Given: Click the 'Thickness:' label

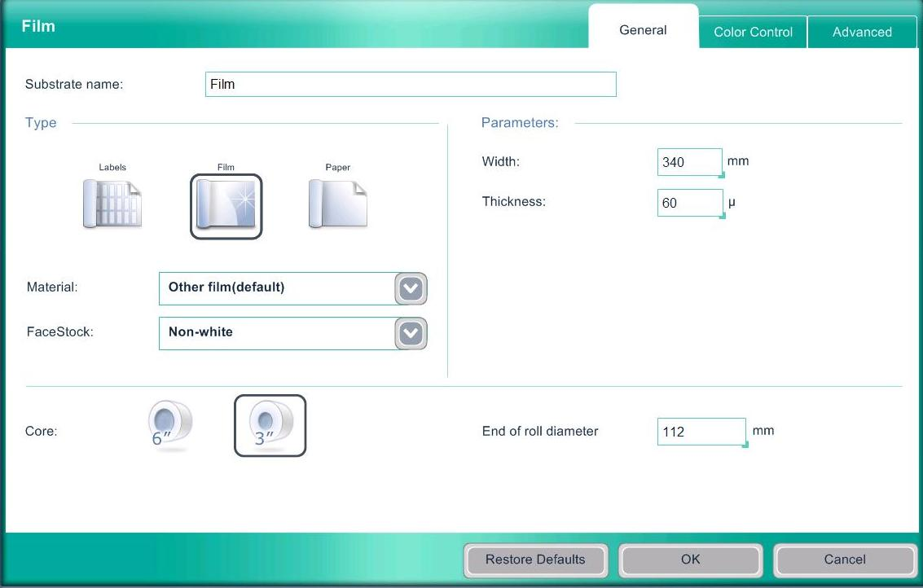Looking at the screenshot, I should [x=514, y=201].
